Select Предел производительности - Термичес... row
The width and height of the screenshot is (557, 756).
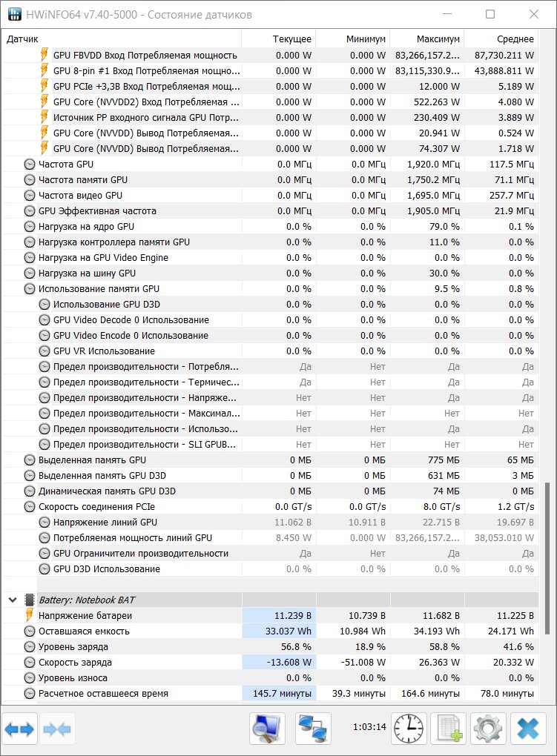coord(270,382)
